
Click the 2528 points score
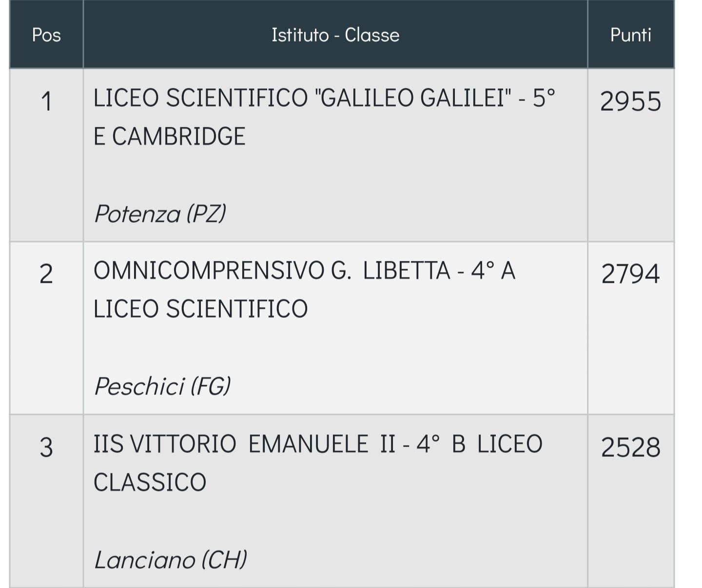pos(630,448)
